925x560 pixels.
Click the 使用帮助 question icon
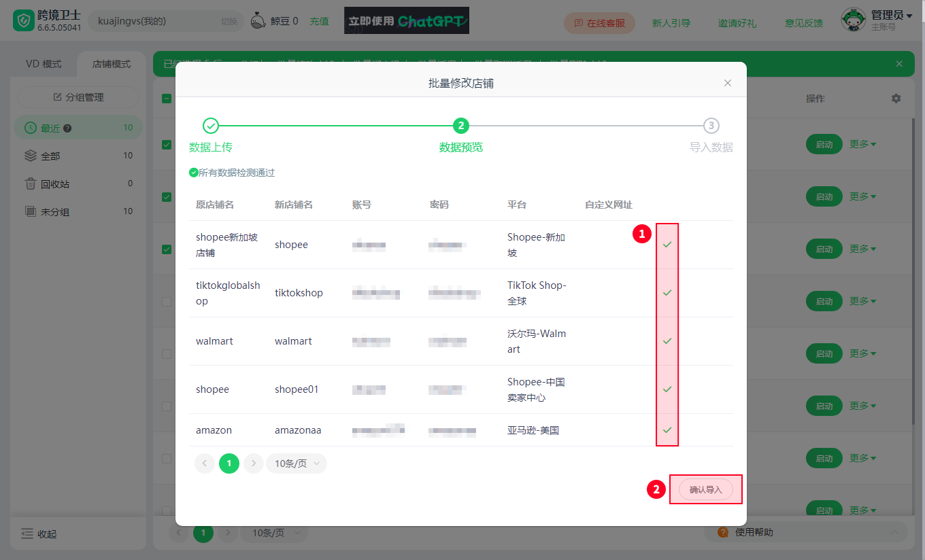pyautogui.click(x=723, y=532)
